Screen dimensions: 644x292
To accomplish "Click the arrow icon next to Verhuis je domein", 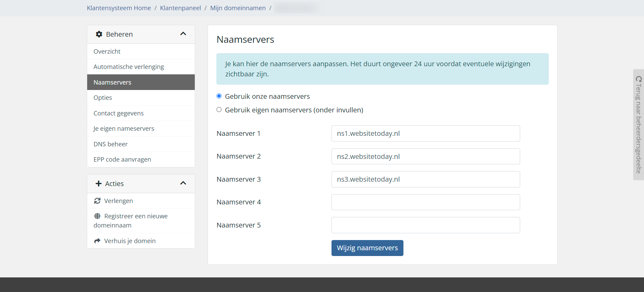I will pos(97,241).
